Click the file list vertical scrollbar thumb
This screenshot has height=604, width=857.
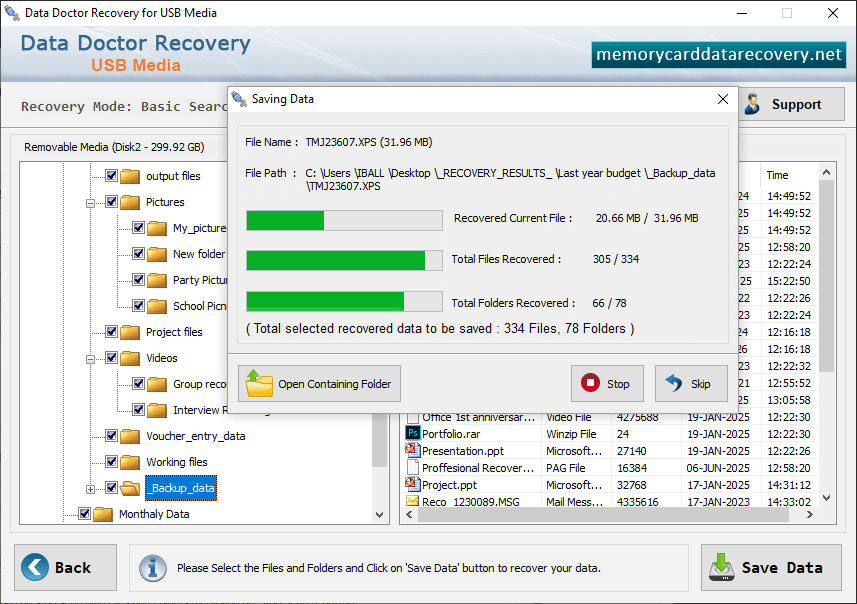826,277
